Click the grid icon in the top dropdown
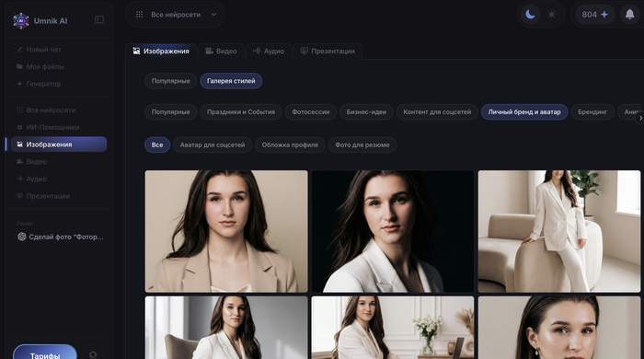Image resolution: width=644 pixels, height=359 pixels. coord(139,15)
